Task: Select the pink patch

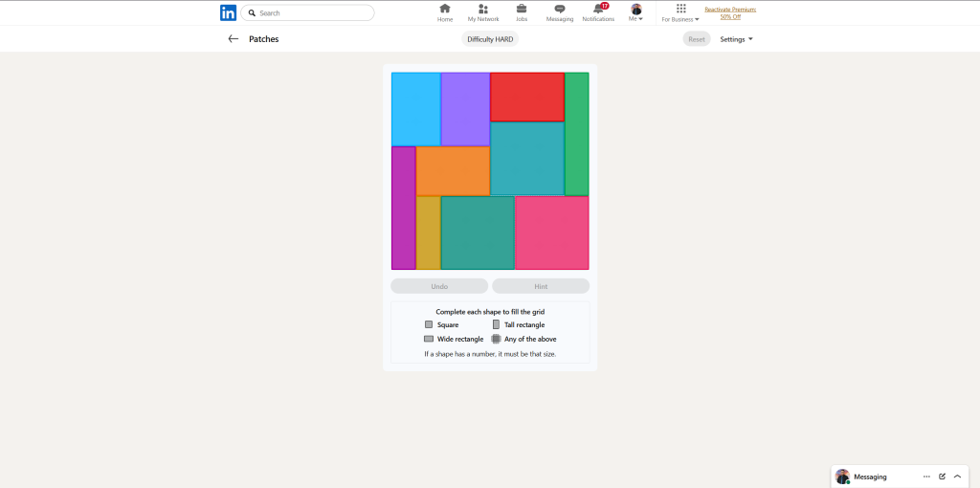Action: click(552, 233)
